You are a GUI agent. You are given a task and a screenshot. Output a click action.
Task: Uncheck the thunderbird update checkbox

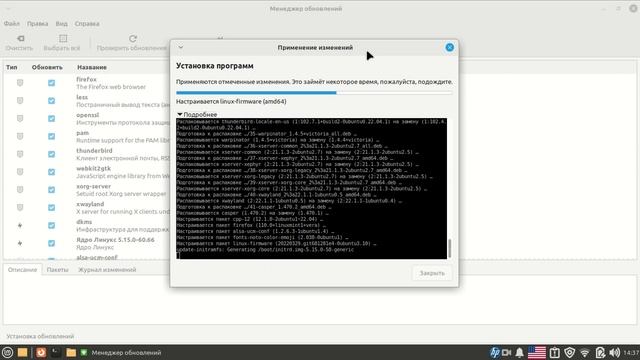coord(51,154)
